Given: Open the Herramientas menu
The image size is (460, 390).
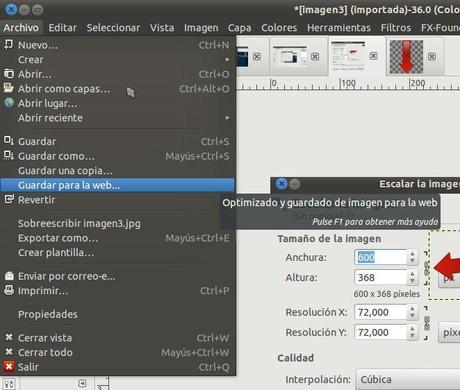Looking at the screenshot, I should [339, 27].
